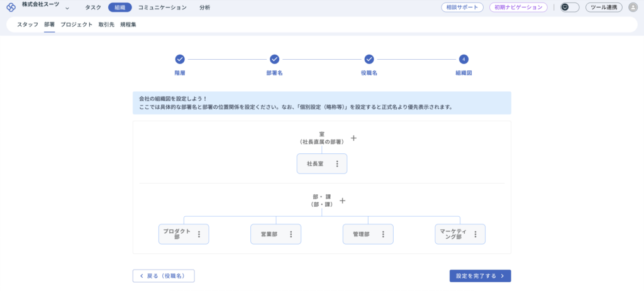Screen dimensions: 644x291
Task: Click the 室（社長直属の部署） label
Action: point(322,138)
